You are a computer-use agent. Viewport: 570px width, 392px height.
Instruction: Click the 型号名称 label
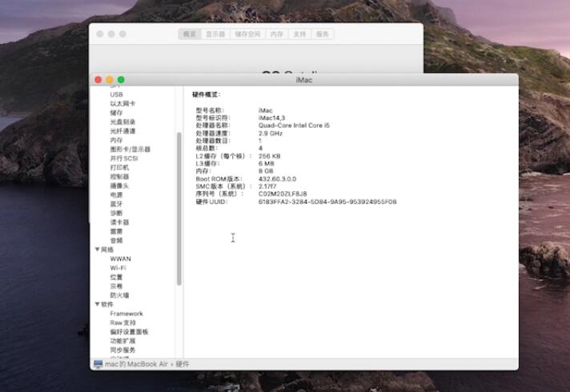(x=210, y=110)
